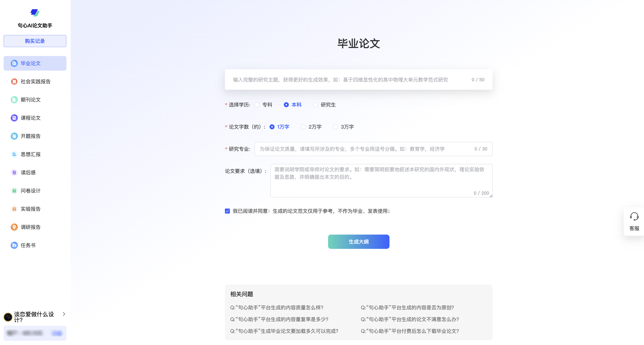Click the 社会实践报告 sidebar icon
Image resolution: width=644 pixels, height=345 pixels.
pyautogui.click(x=14, y=82)
